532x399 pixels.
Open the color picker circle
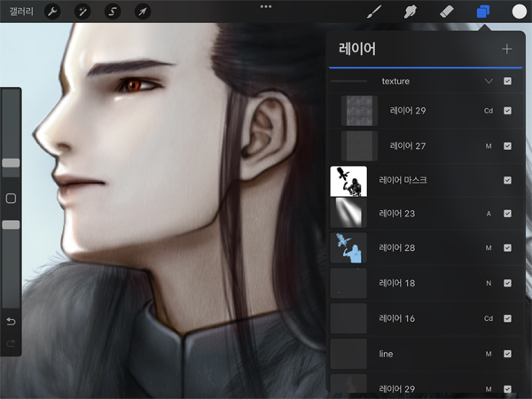pos(519,12)
